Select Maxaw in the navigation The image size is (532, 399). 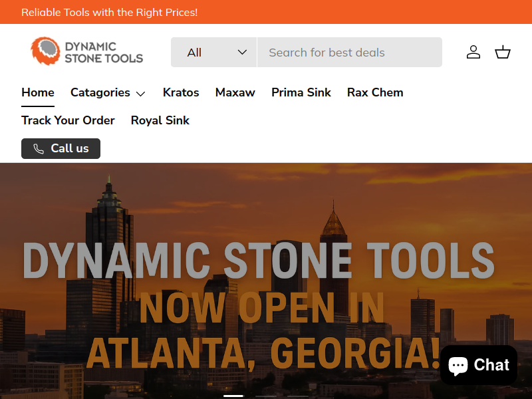[235, 92]
